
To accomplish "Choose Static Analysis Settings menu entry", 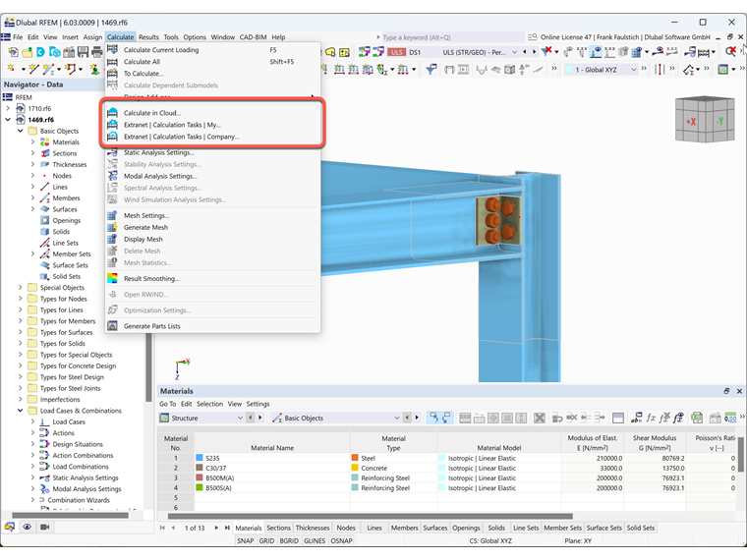I will (x=212, y=152).
